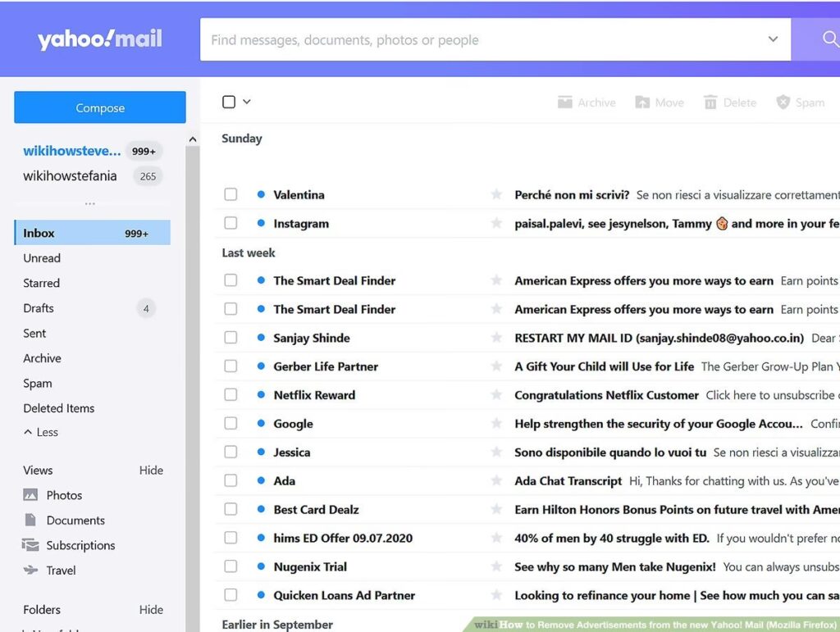Click the Delete trash icon
The image size is (840, 632).
[710, 102]
